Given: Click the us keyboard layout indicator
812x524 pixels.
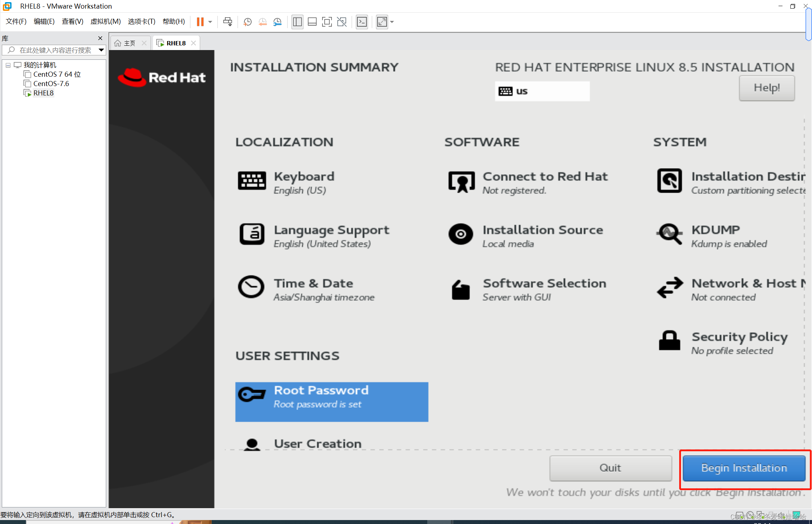Looking at the screenshot, I should point(542,91).
